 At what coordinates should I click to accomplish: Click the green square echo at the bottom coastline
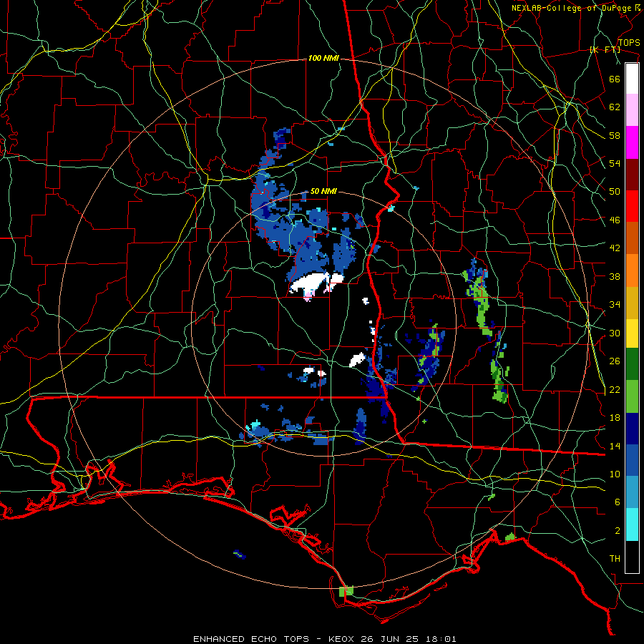(x=346, y=591)
